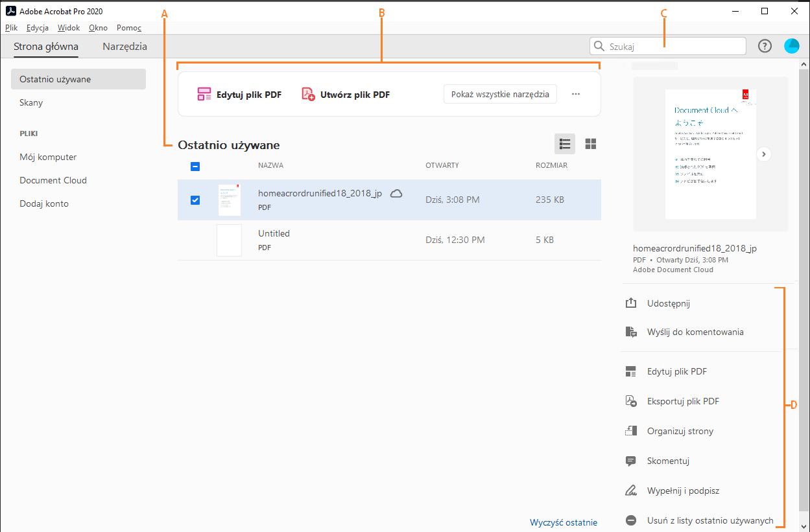The width and height of the screenshot is (810, 532).
Task: Switch to the Strona główna tab
Action: click(x=46, y=47)
